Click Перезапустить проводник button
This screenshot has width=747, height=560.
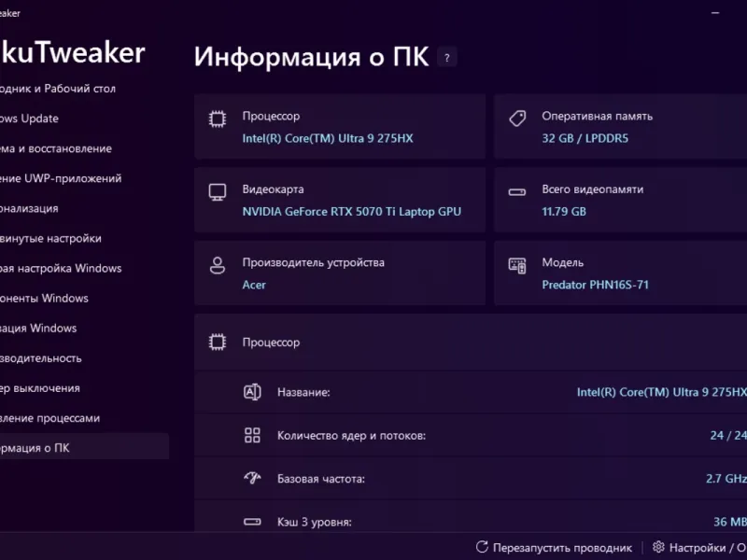click(x=554, y=547)
